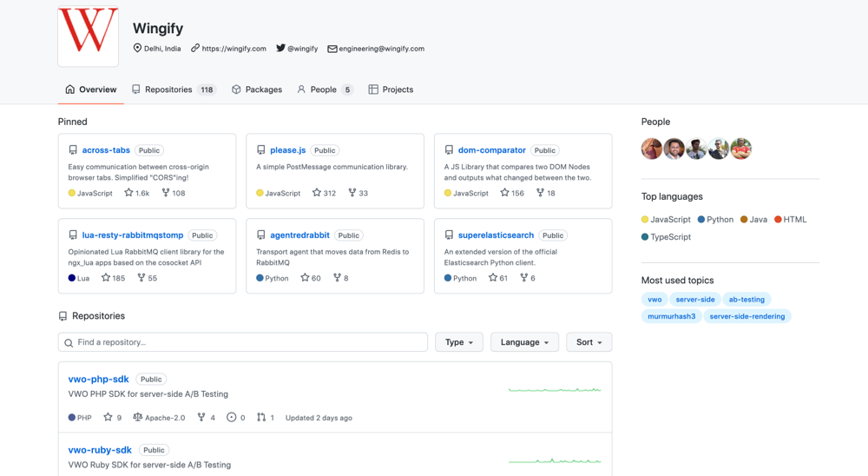Viewport: 868px width, 476px height.
Task: Open the 1 pull request of vwo-php-sdk
Action: [265, 417]
